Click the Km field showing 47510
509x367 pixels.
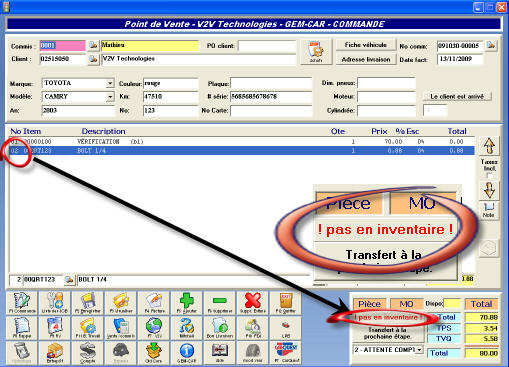click(170, 97)
